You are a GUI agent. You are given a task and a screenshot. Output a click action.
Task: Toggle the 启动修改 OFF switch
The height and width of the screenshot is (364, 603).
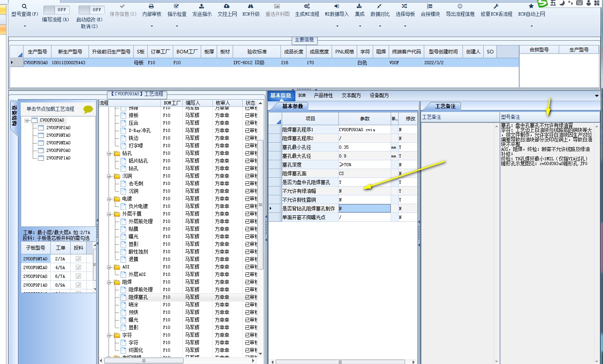[x=91, y=10]
